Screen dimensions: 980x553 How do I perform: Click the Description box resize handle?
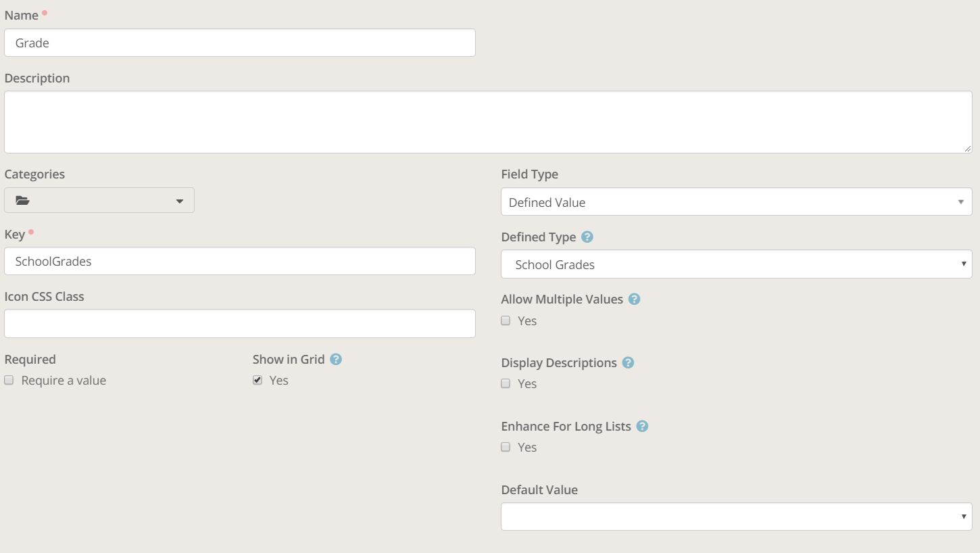point(968,149)
